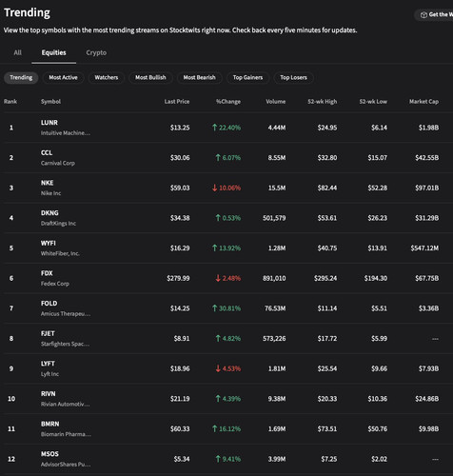453x476 pixels.
Task: Click the green up arrow beside LUNR's 22.40%
Action: point(215,128)
